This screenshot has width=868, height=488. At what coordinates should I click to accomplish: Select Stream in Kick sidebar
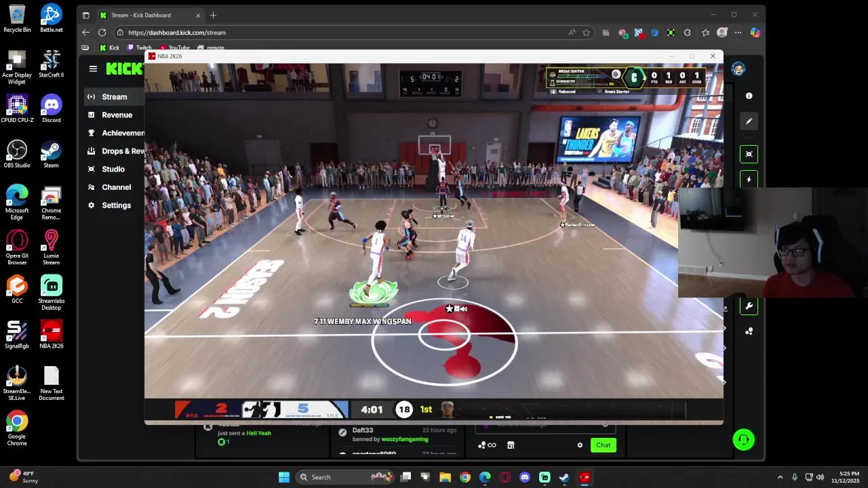(114, 97)
